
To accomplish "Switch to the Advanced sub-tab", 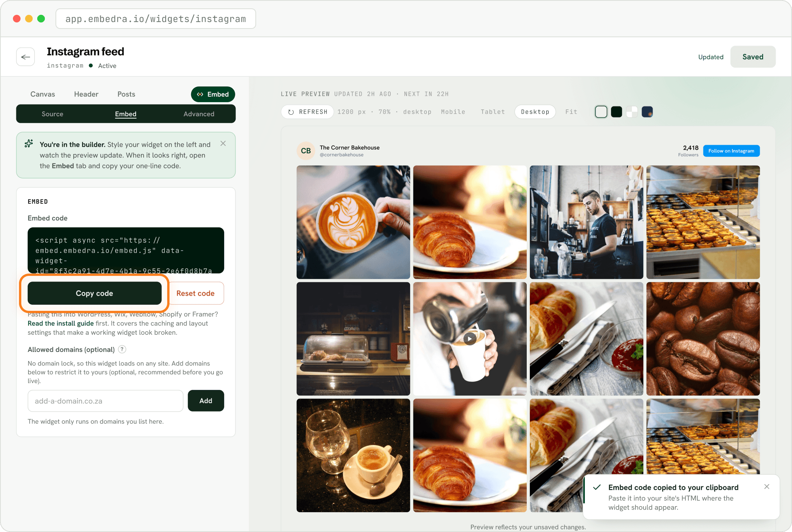I will 199,114.
